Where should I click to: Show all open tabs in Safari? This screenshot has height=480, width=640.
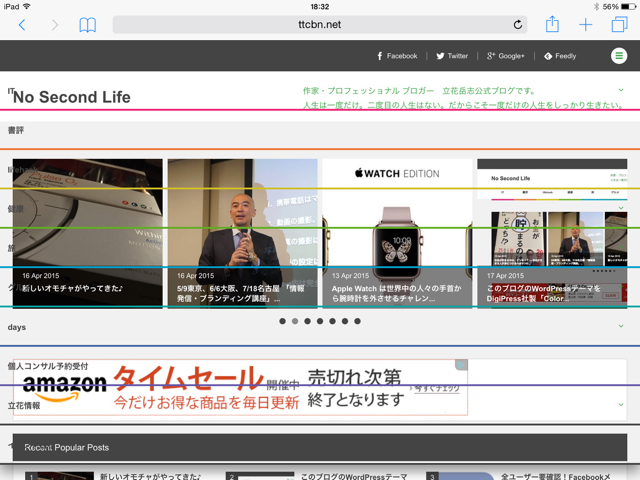pyautogui.click(x=619, y=25)
